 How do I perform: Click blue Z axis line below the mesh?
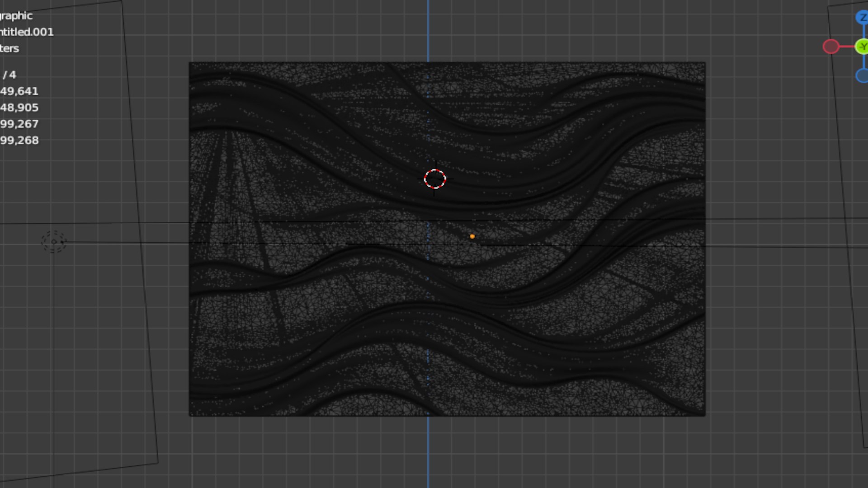point(428,452)
